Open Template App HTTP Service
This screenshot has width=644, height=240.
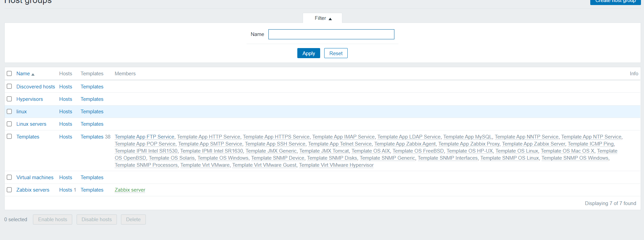tap(209, 137)
